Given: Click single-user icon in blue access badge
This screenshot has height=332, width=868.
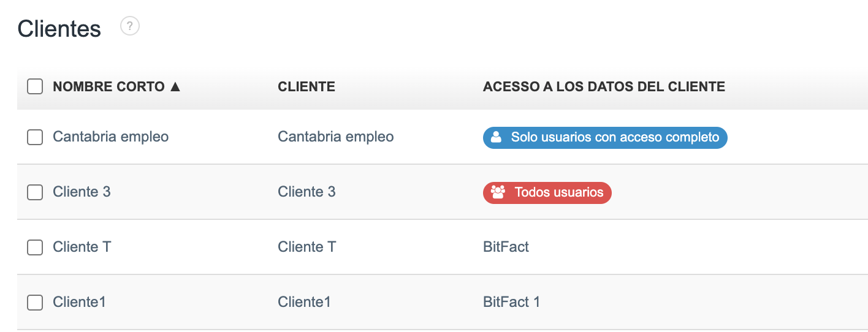Looking at the screenshot, I should pyautogui.click(x=497, y=137).
